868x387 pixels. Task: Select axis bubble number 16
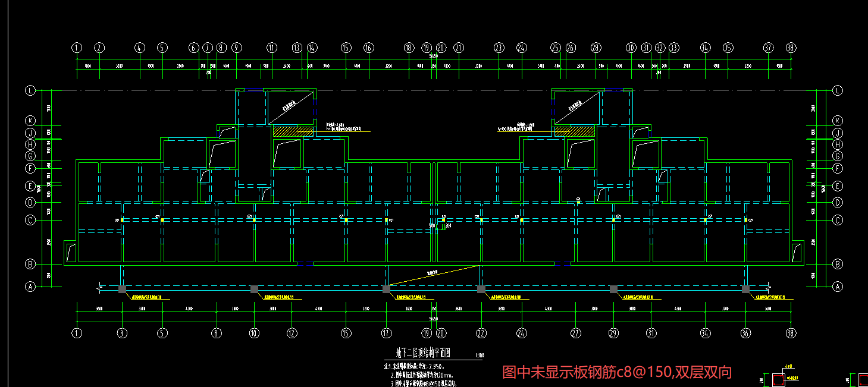[x=369, y=48]
